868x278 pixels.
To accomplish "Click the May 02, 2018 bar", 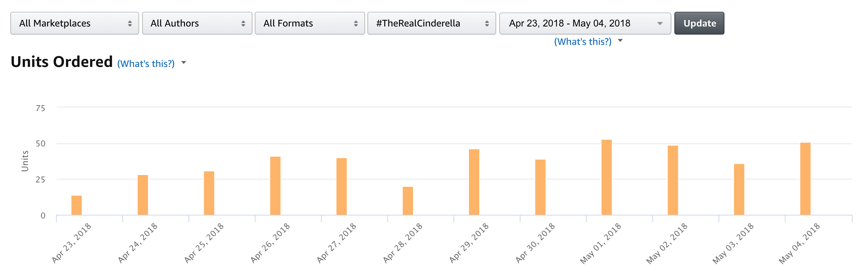I will [x=673, y=180].
